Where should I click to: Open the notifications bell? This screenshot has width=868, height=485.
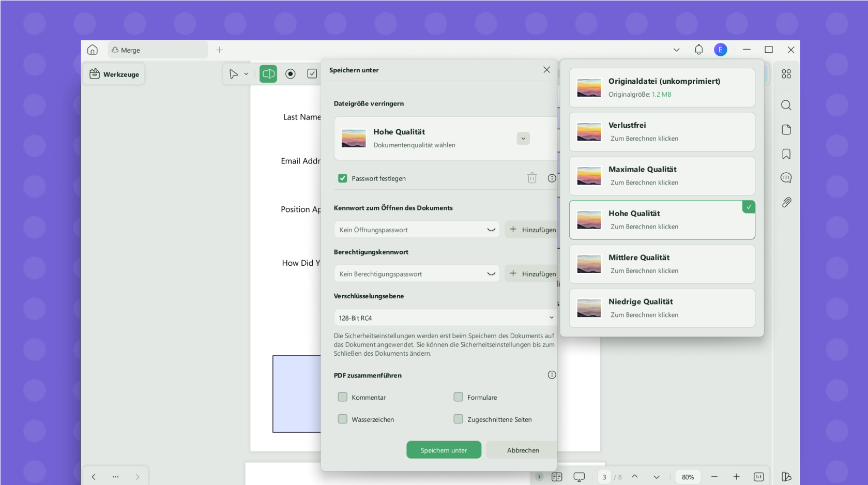click(x=698, y=50)
